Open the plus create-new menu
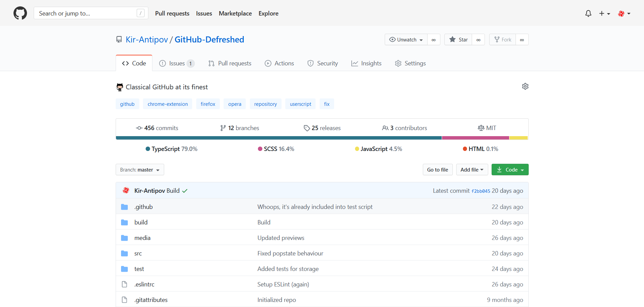Image resolution: width=644 pixels, height=307 pixels. click(605, 13)
